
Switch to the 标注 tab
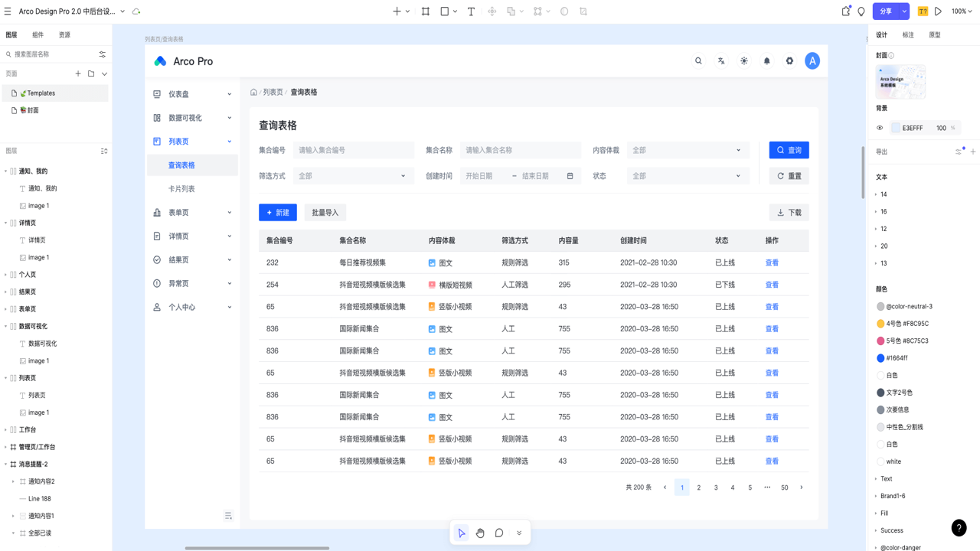908,35
